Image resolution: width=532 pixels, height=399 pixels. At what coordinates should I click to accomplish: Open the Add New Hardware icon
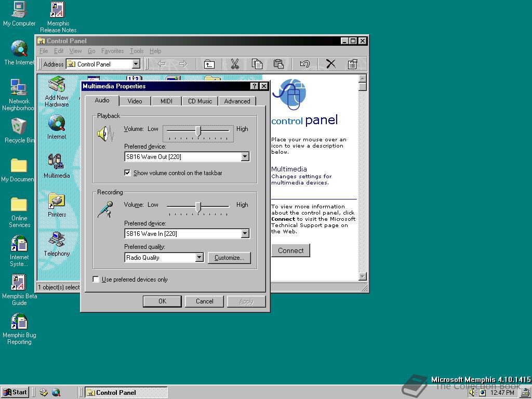[x=57, y=91]
